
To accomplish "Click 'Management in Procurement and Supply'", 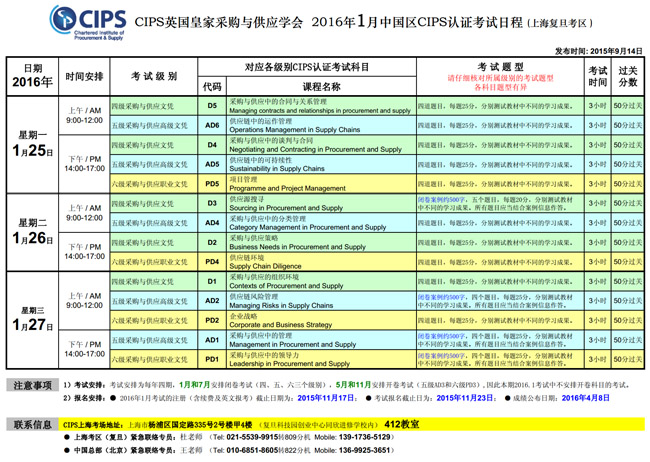I will coord(293,344).
